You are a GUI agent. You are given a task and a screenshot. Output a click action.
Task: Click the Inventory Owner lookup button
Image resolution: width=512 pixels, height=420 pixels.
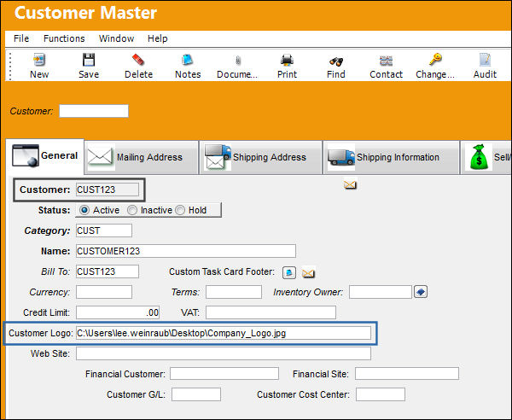click(421, 292)
